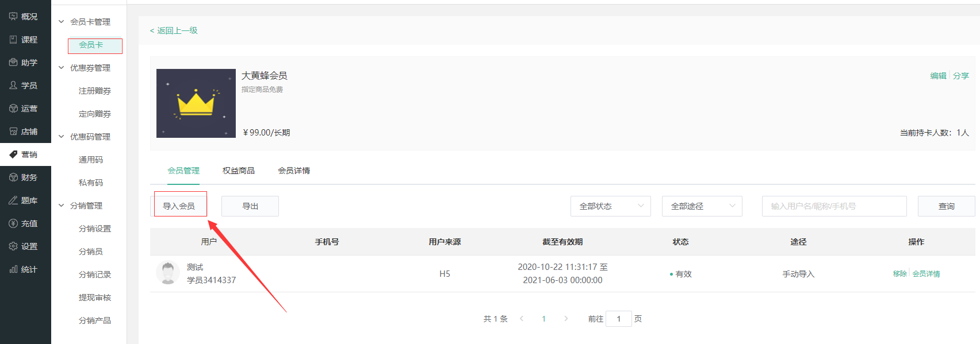980x344 pixels.
Task: Open the 课程 courses sidebar item
Action: (25, 40)
